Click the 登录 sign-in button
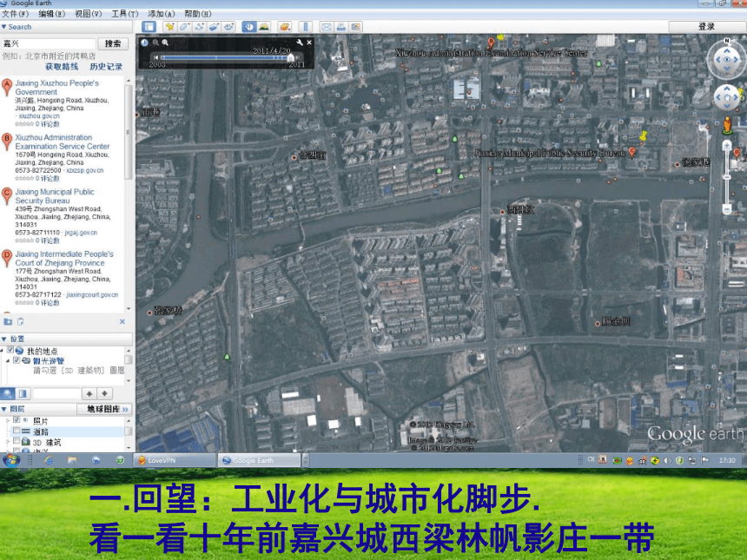 click(706, 27)
